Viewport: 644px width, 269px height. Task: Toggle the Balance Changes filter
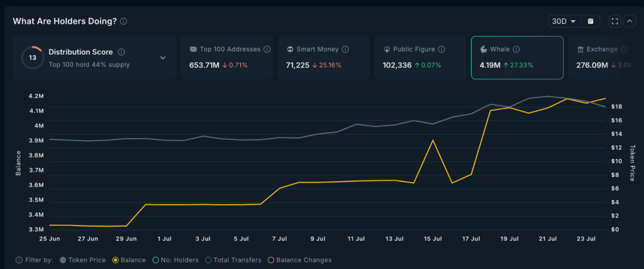(299, 260)
